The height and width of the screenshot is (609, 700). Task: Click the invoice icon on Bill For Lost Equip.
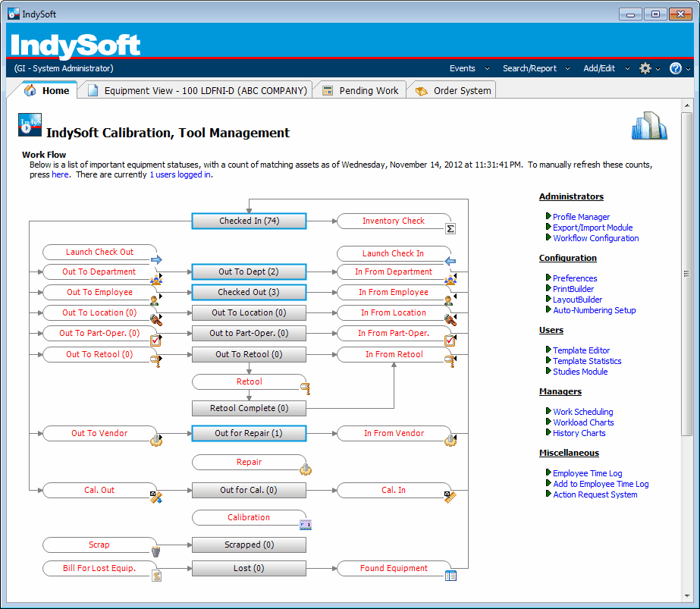156,576
